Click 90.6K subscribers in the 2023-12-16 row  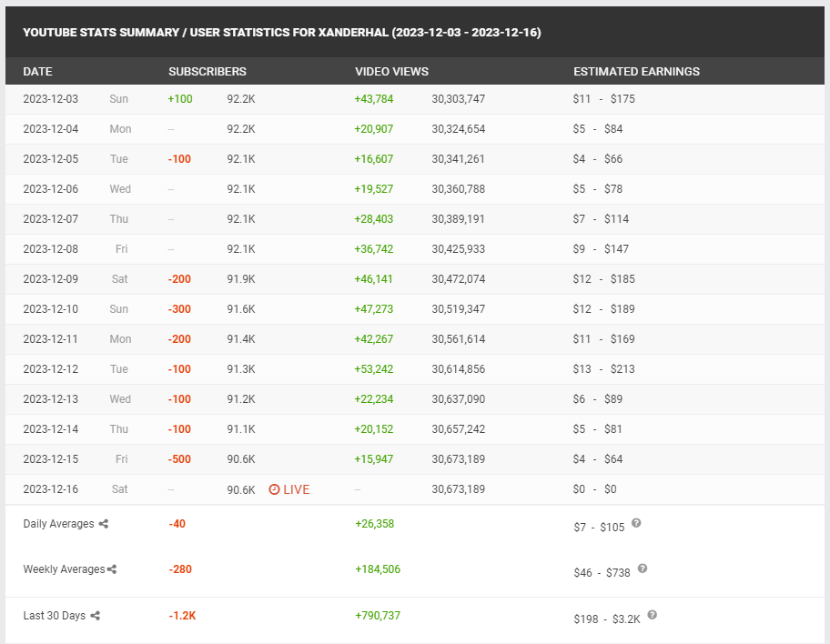tap(241, 489)
